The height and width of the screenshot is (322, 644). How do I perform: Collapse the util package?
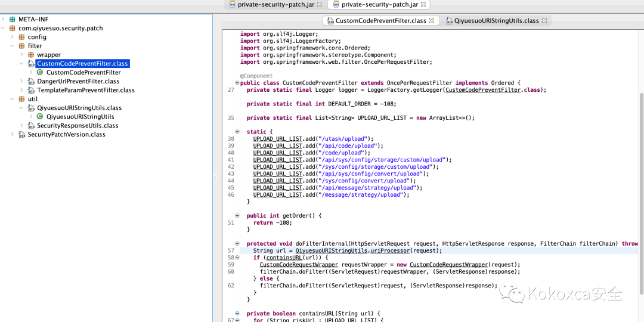coord(13,99)
